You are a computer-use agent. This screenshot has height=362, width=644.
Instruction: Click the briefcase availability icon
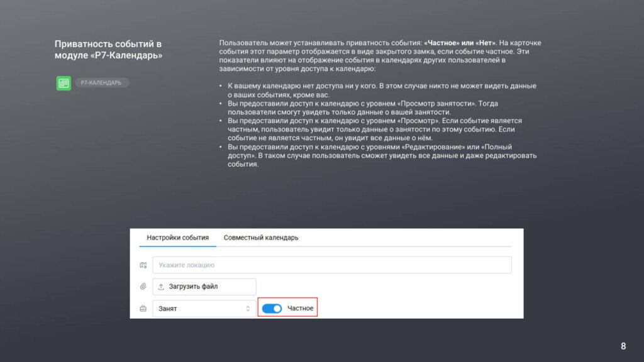tap(143, 309)
